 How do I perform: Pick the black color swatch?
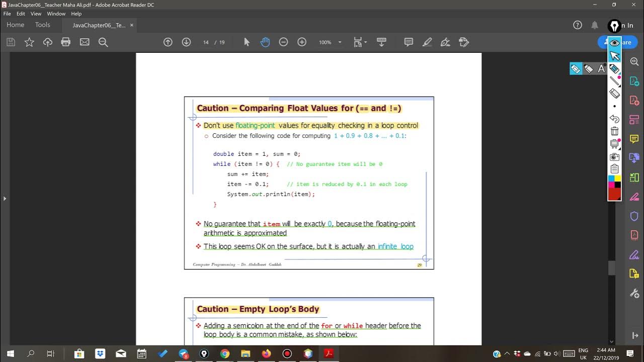[x=618, y=185]
